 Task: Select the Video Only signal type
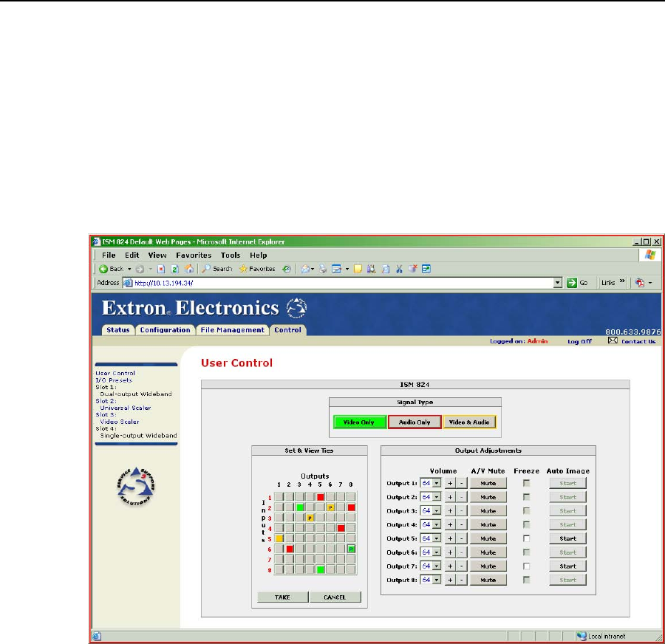359,422
